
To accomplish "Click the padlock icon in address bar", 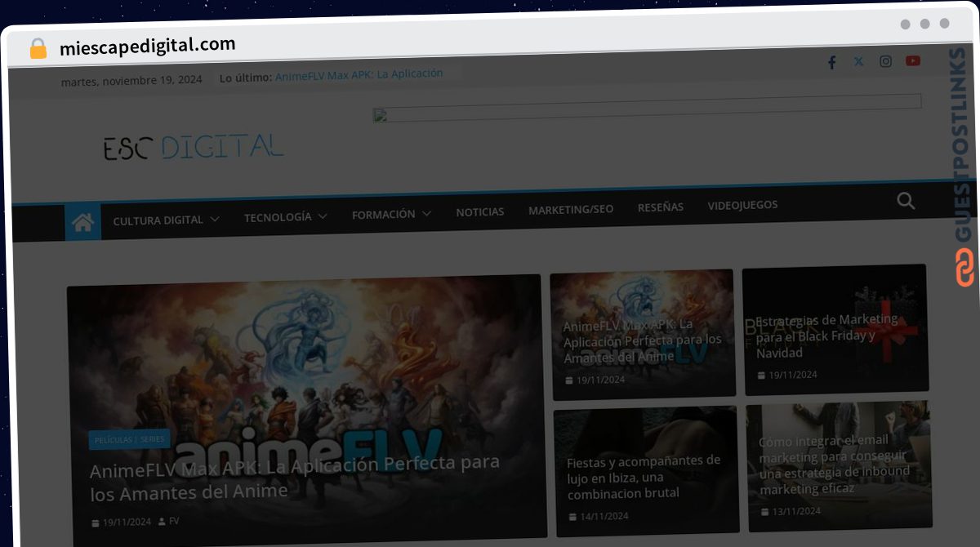I will tap(38, 48).
